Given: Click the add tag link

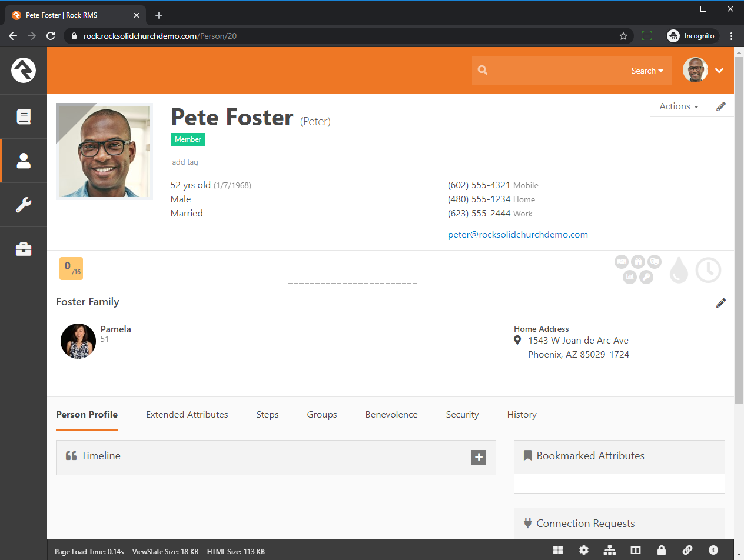Looking at the screenshot, I should [x=185, y=162].
